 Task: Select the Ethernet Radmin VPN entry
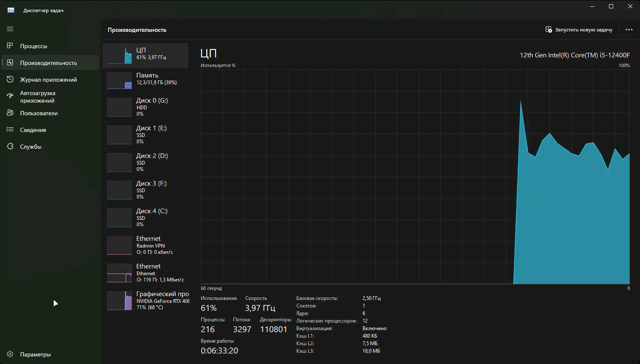pos(145,245)
